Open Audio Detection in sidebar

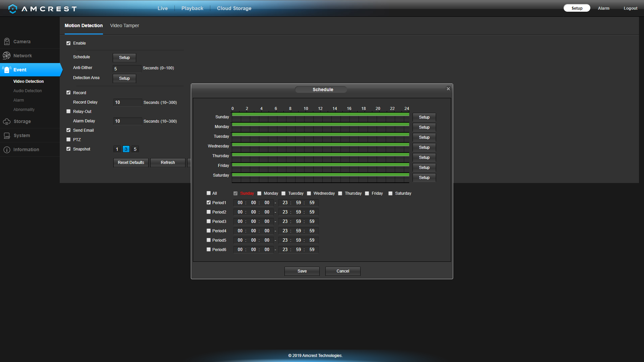tap(28, 91)
